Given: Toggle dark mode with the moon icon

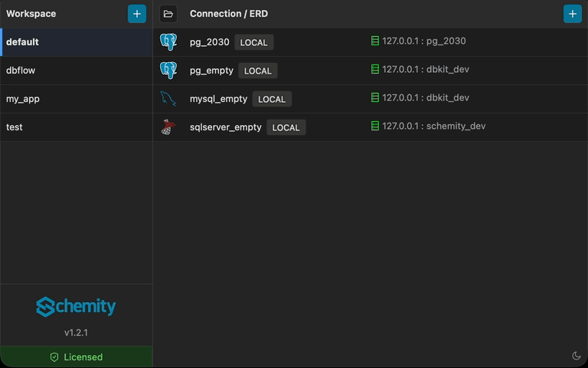Looking at the screenshot, I should click(577, 356).
